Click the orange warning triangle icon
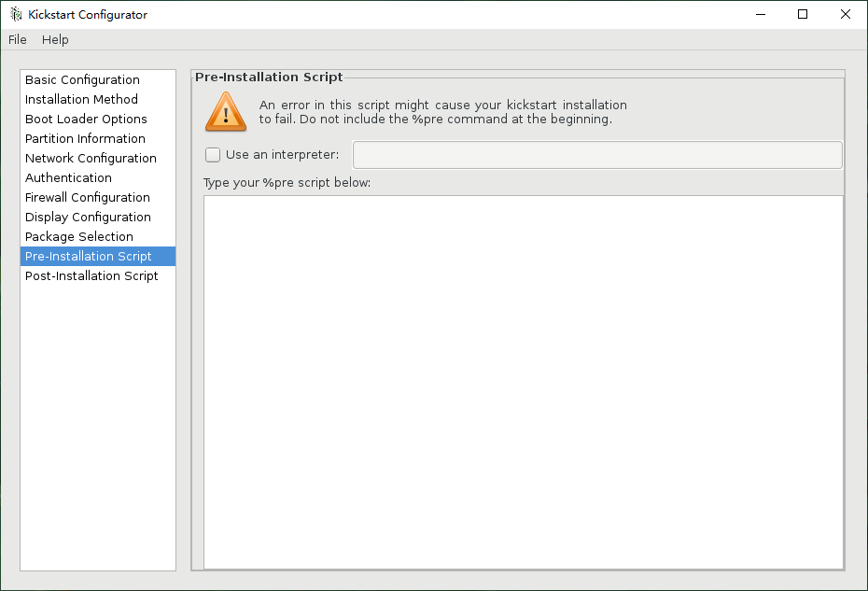 click(226, 112)
